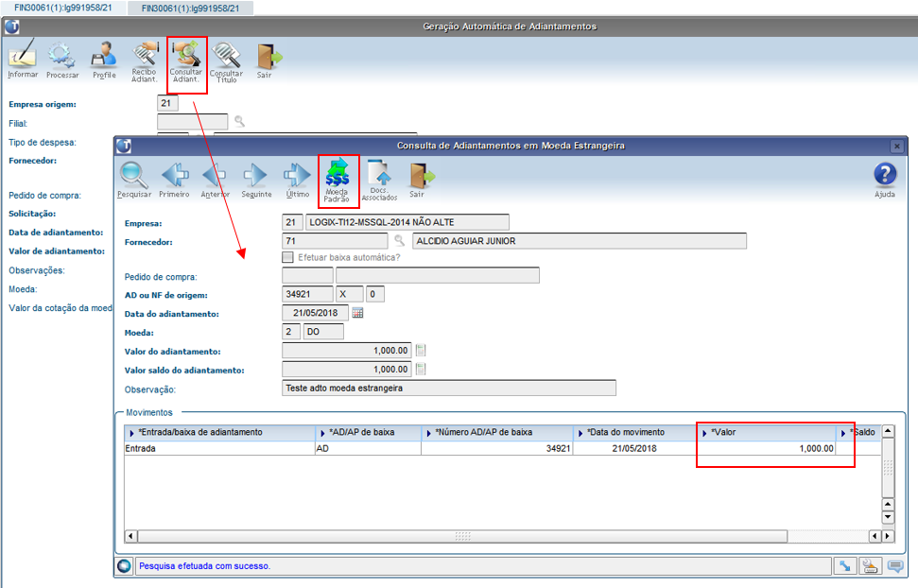
Task: Click Movimentos grid vertical scroll up arrow
Action: coord(888,431)
